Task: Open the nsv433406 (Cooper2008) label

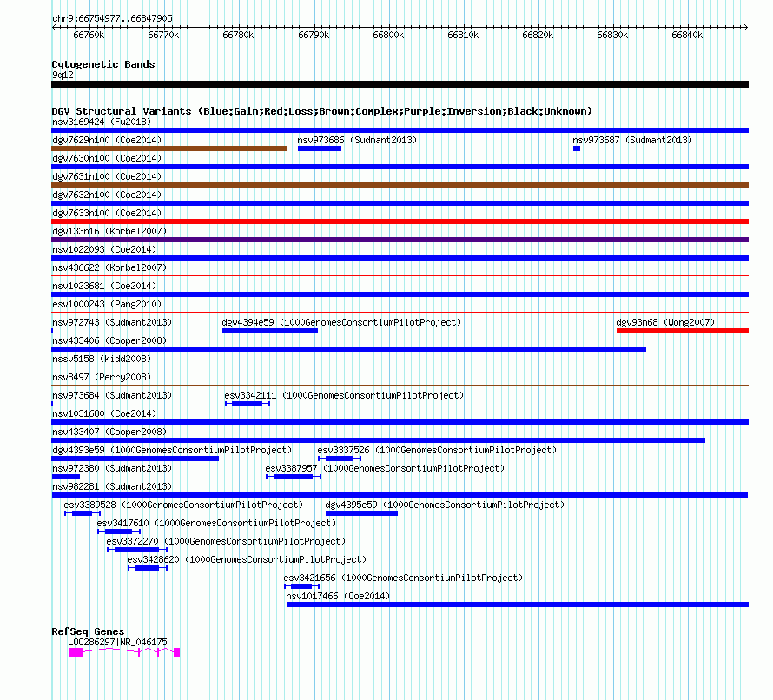Action: coord(109,340)
